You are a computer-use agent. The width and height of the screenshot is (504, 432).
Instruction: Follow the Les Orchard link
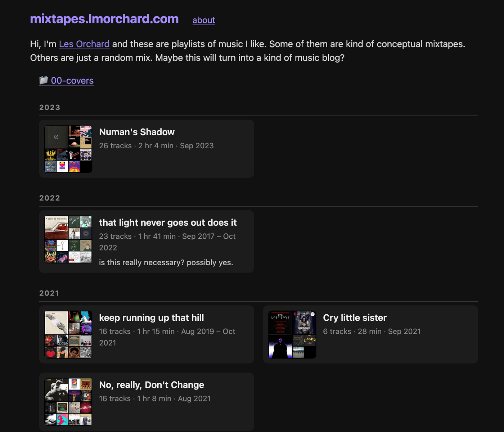[x=84, y=44]
